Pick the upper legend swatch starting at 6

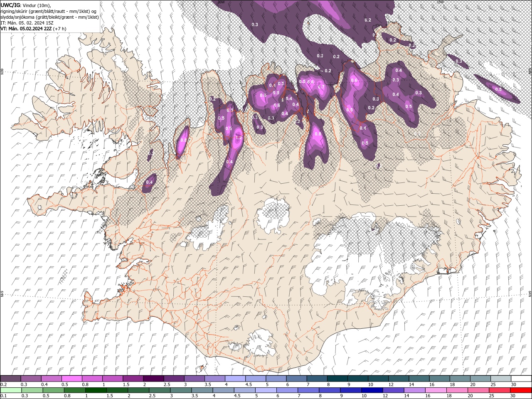[296, 379]
